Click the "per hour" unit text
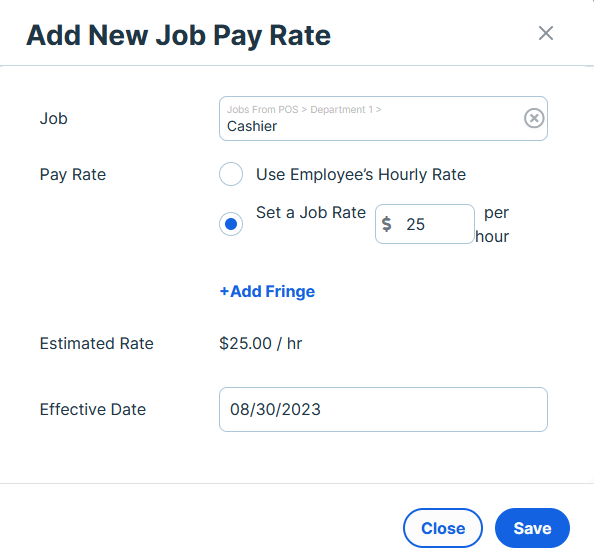 coord(492,224)
